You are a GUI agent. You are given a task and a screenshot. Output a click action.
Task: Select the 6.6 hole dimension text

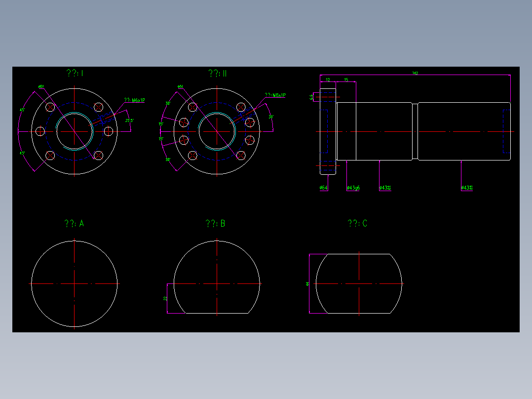[311, 97]
